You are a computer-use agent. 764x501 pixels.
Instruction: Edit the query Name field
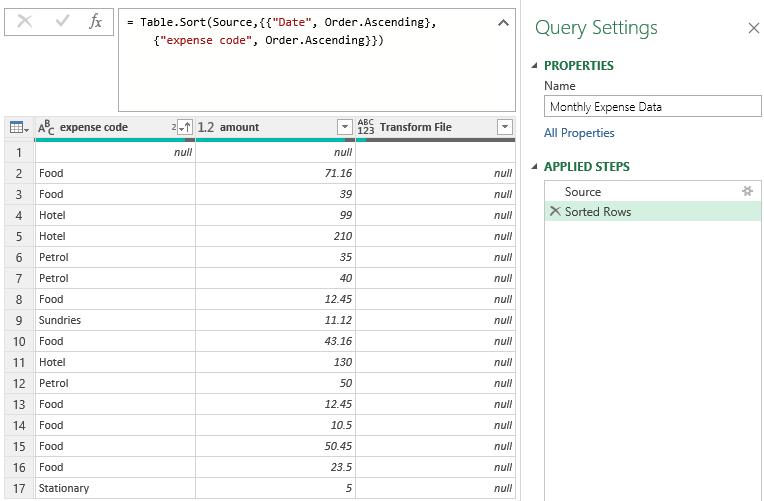click(652, 106)
